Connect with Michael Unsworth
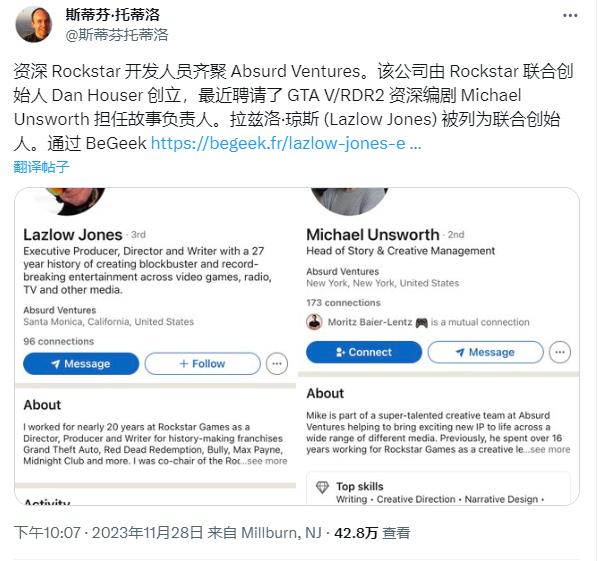Viewport: 598px width, 561px height. point(364,352)
